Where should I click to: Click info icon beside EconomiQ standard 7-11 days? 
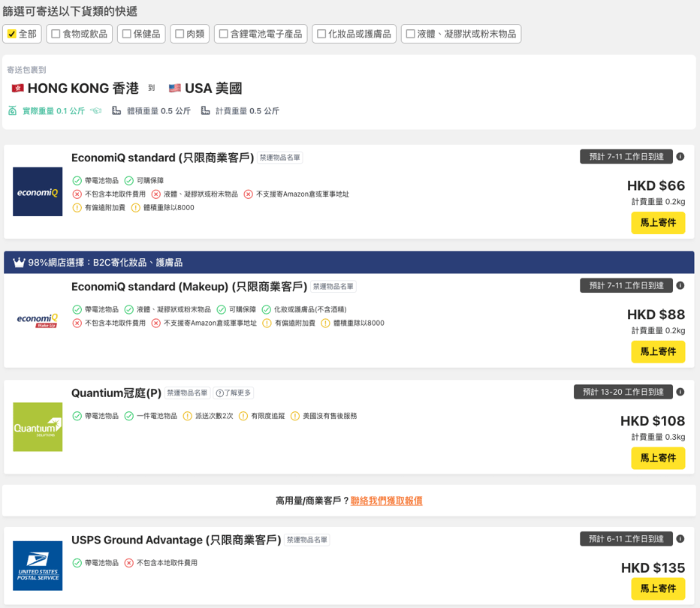coord(680,157)
